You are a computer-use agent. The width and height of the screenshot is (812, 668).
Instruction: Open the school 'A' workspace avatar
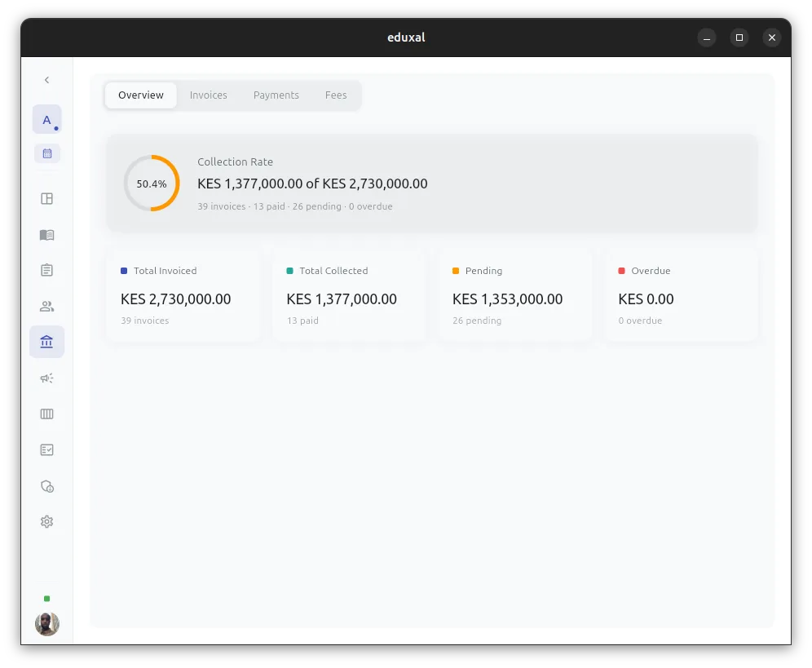click(46, 119)
